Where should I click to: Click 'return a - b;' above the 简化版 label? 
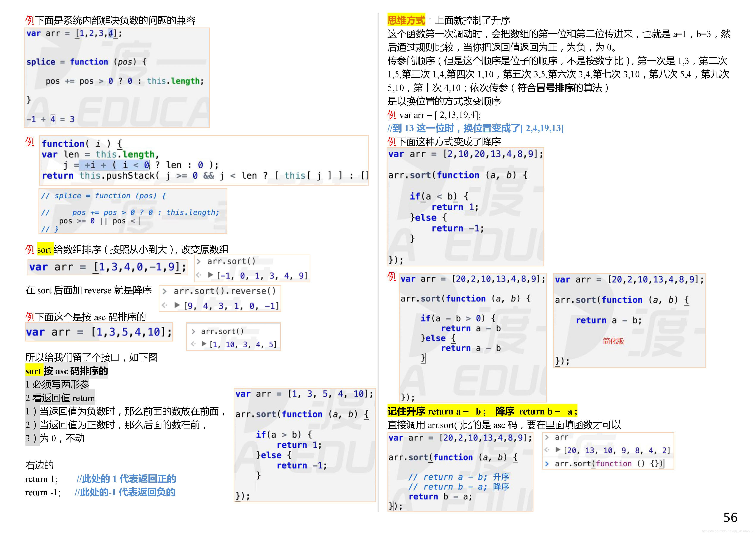[x=609, y=320]
